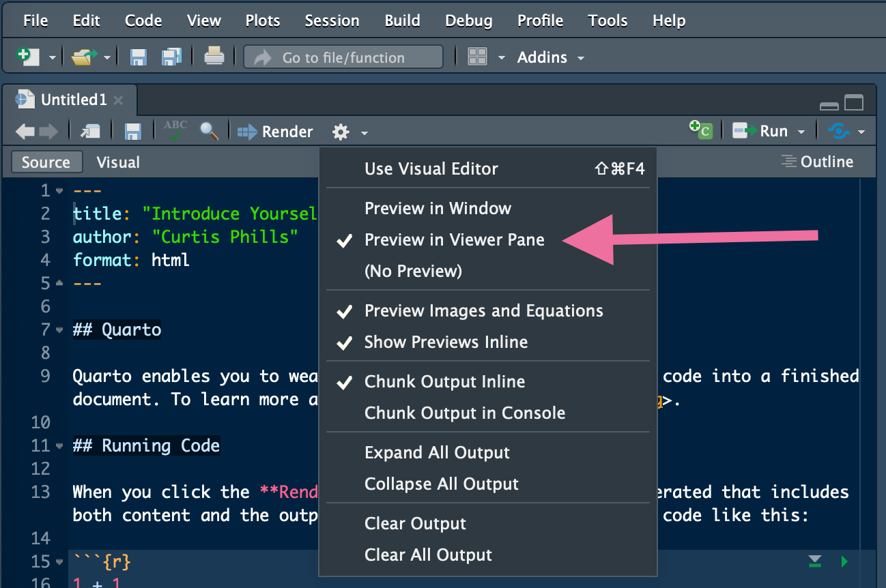Collapse the Quarto section fold on line 7

[x=60, y=330]
